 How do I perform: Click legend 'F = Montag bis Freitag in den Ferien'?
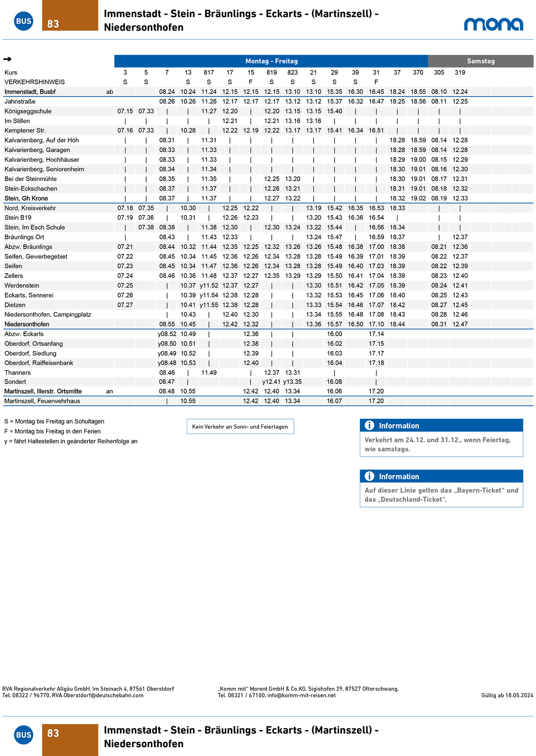tap(52, 431)
